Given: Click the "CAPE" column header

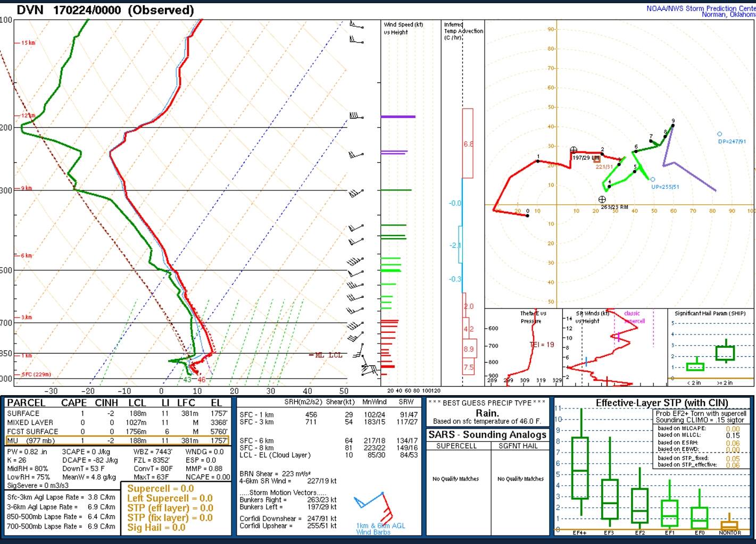Looking at the screenshot, I should point(74,403).
